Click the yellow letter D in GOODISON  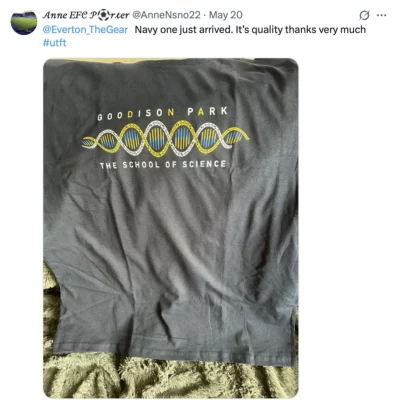point(130,115)
